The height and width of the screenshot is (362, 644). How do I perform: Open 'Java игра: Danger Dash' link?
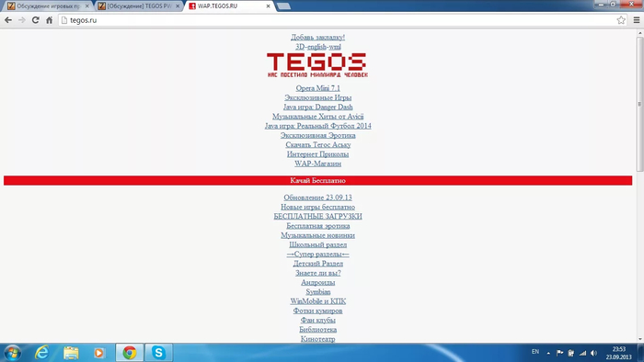click(318, 107)
